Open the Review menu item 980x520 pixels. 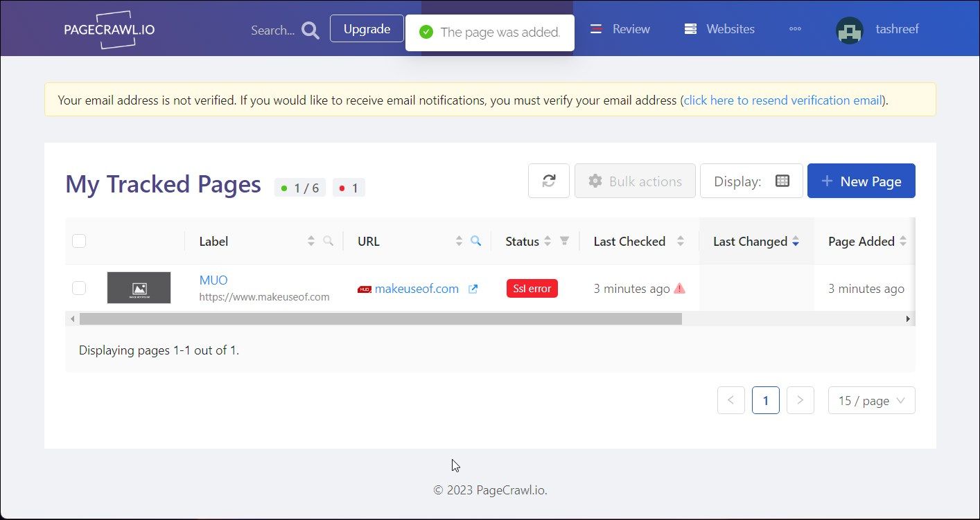point(620,29)
